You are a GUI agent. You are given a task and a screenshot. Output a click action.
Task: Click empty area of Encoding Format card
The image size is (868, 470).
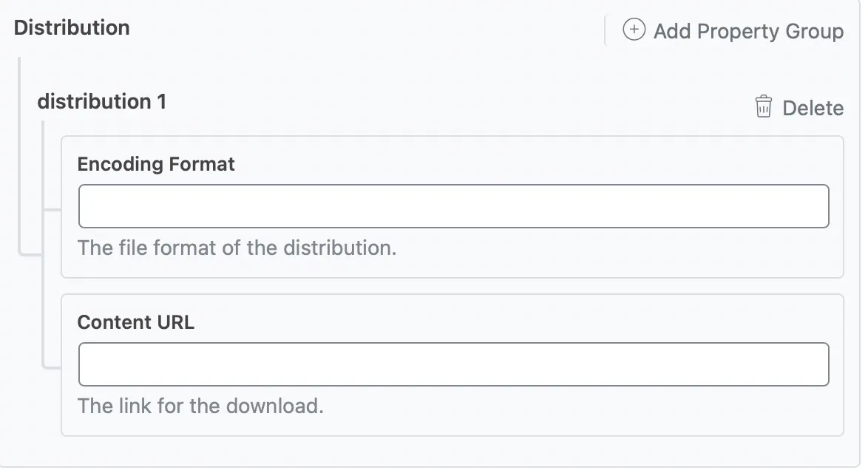tap(591, 255)
